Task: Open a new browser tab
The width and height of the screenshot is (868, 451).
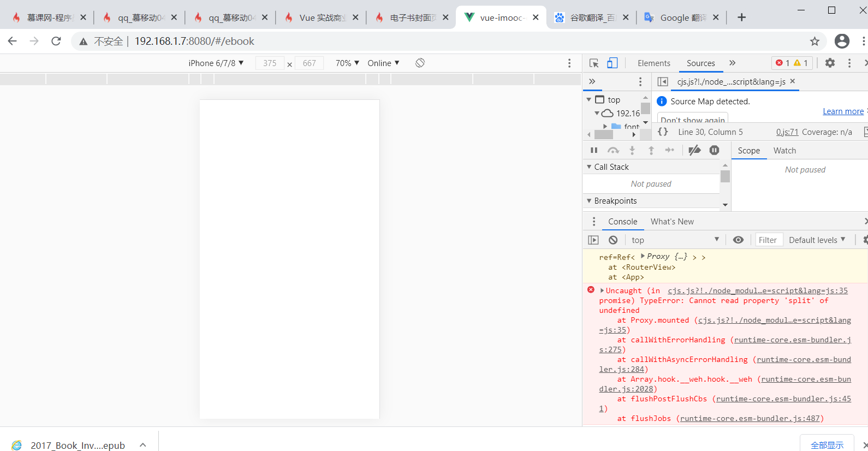Action: point(741,17)
